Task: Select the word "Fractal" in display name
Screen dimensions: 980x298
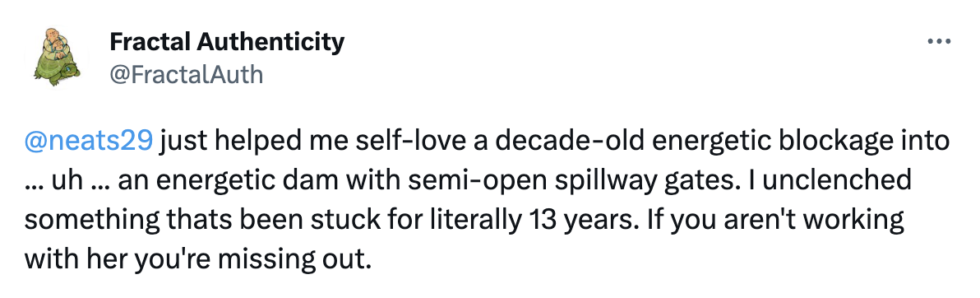Action: (148, 42)
